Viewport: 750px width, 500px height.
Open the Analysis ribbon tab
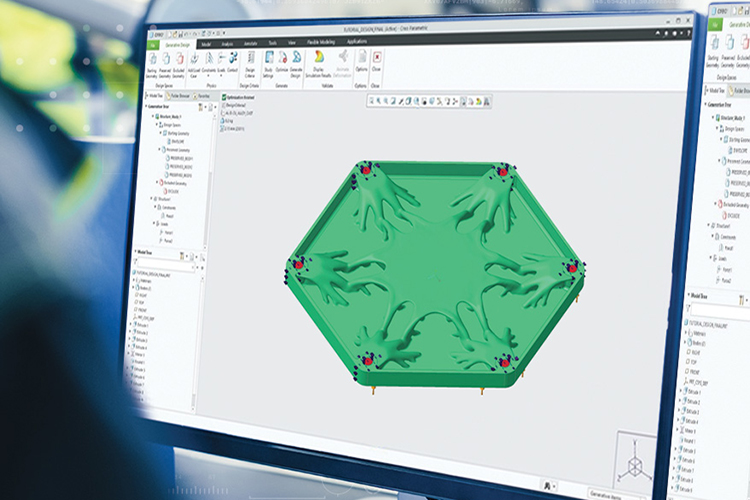(227, 44)
